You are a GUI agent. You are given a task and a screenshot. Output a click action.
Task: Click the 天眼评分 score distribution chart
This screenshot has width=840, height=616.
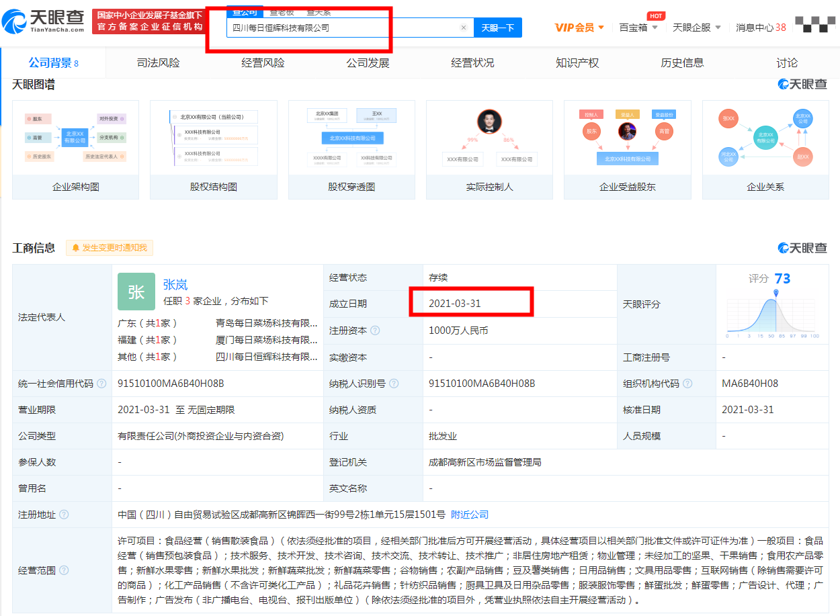coord(772,314)
